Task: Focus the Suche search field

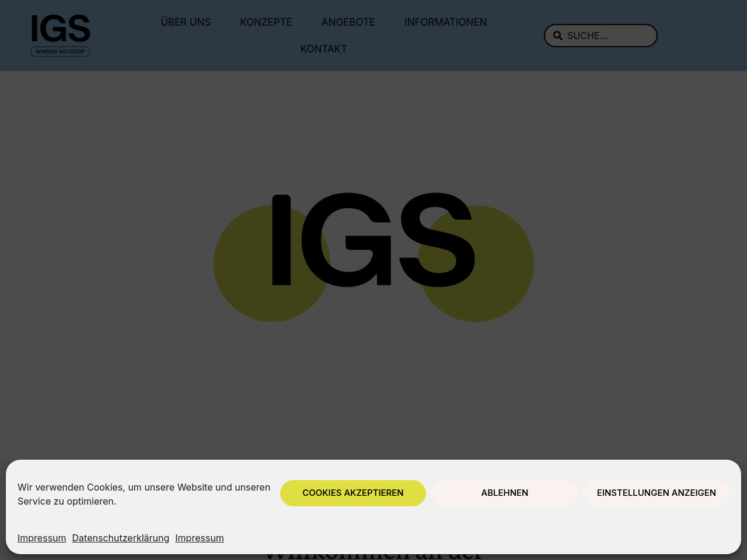Action: (x=607, y=36)
